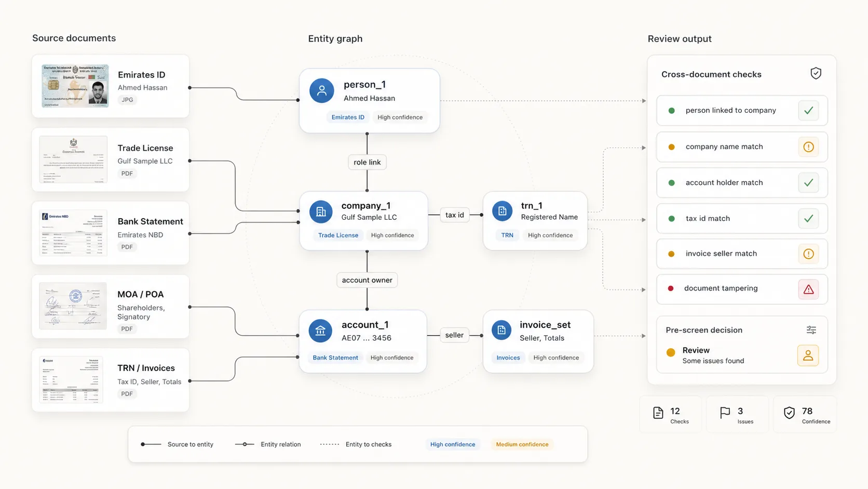Click warning icon for invoice seller match
Viewport: 868px width, 489px height.
pyautogui.click(x=808, y=254)
